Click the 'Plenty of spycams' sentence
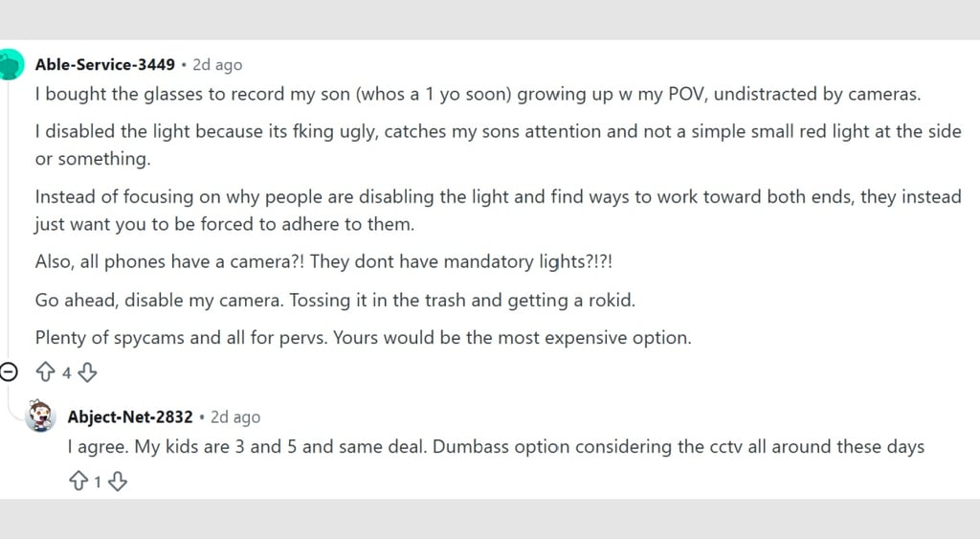Image resolution: width=980 pixels, height=539 pixels. (x=363, y=338)
